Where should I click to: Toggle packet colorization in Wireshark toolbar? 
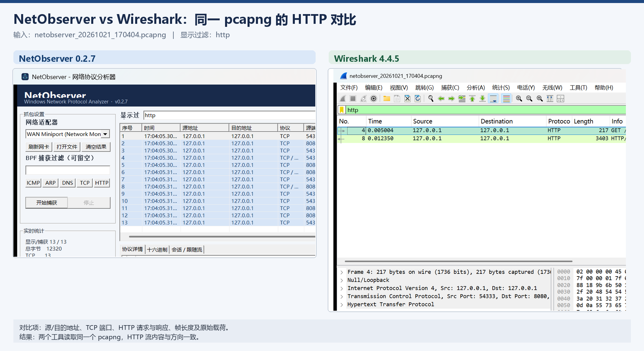coord(506,99)
